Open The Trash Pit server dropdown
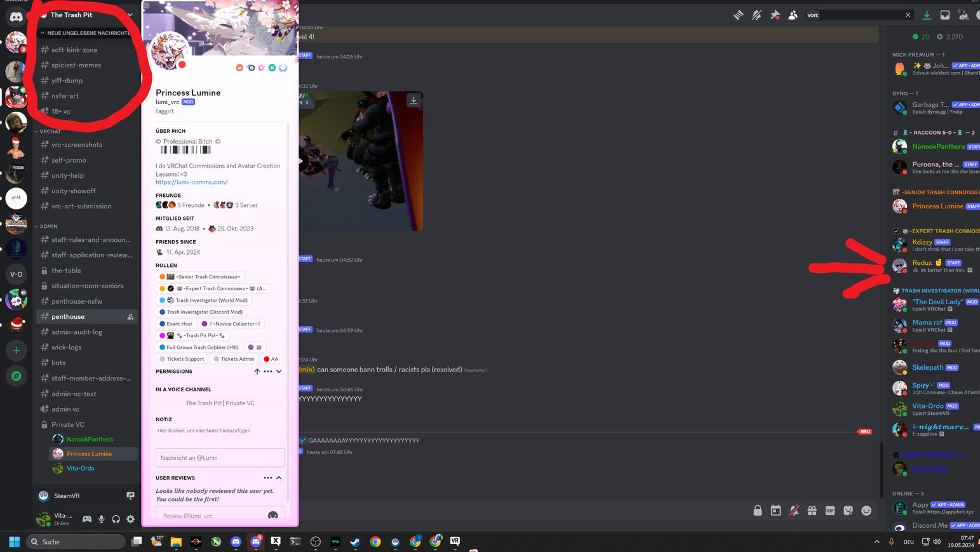This screenshot has height=552, width=980. [x=130, y=15]
